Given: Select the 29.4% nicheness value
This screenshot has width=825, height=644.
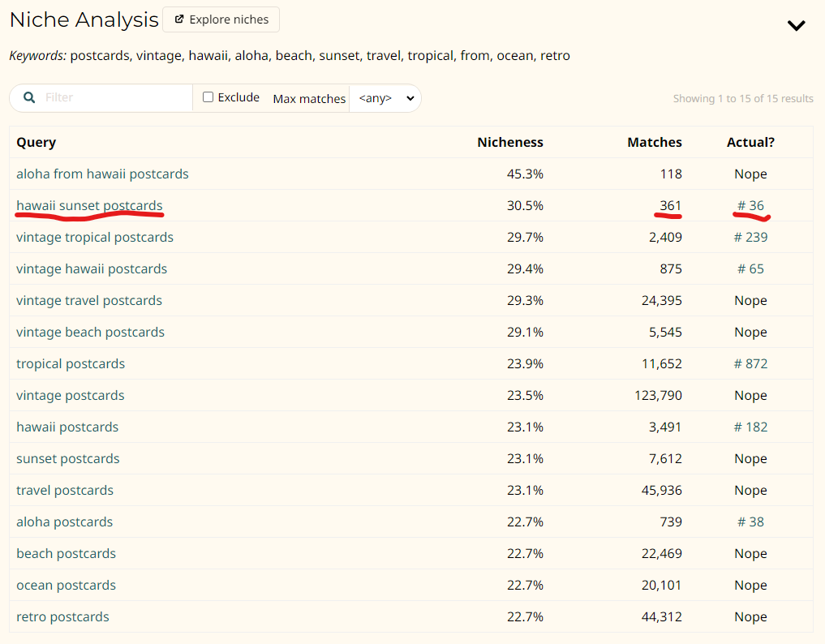Looking at the screenshot, I should (x=525, y=268).
